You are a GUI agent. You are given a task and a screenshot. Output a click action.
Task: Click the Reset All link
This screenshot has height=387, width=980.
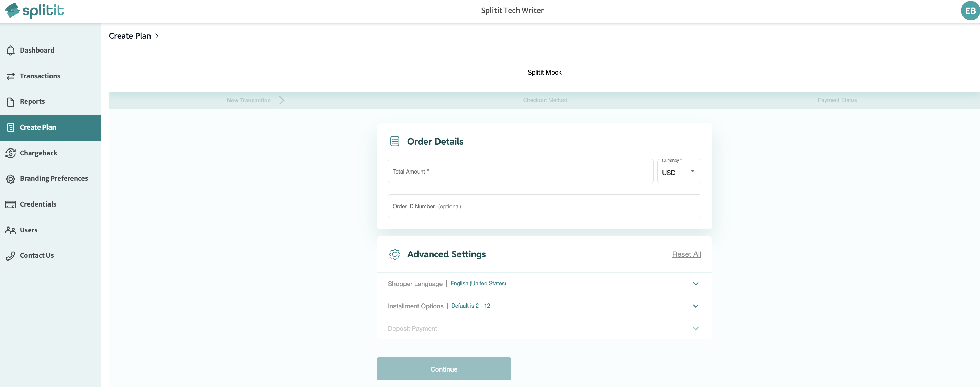pyautogui.click(x=686, y=254)
